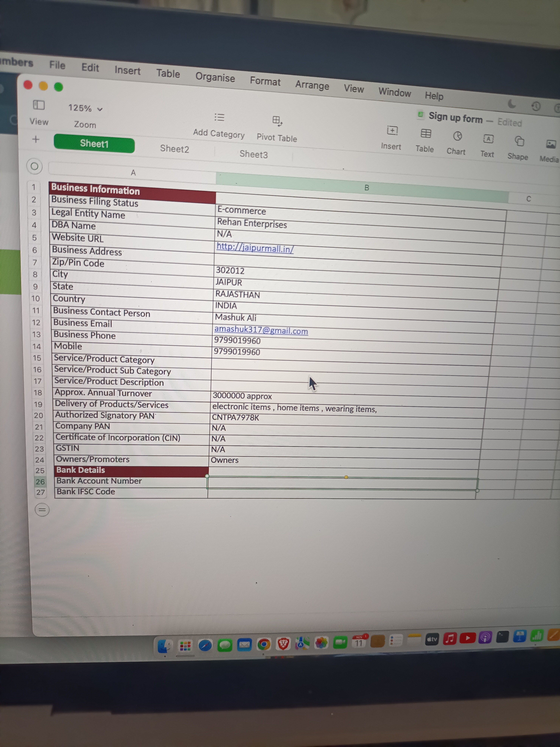This screenshot has width=560, height=747.
Task: Switch to Sheet2 tab
Action: point(175,149)
